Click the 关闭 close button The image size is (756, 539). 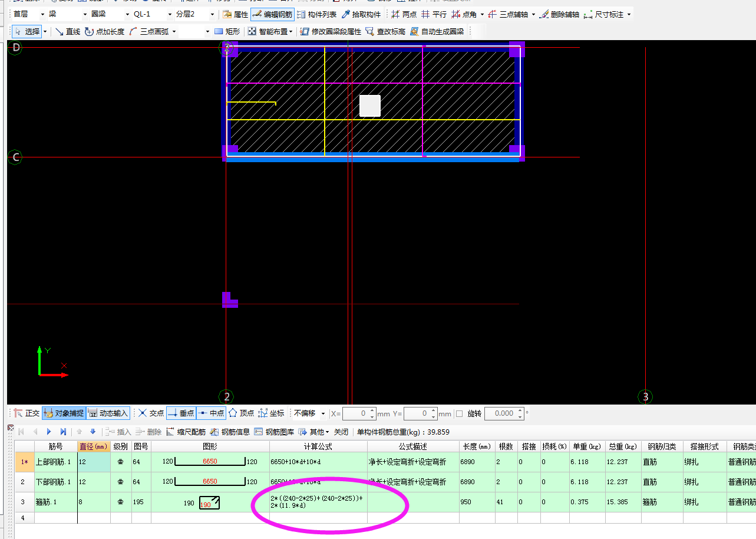[x=341, y=432]
